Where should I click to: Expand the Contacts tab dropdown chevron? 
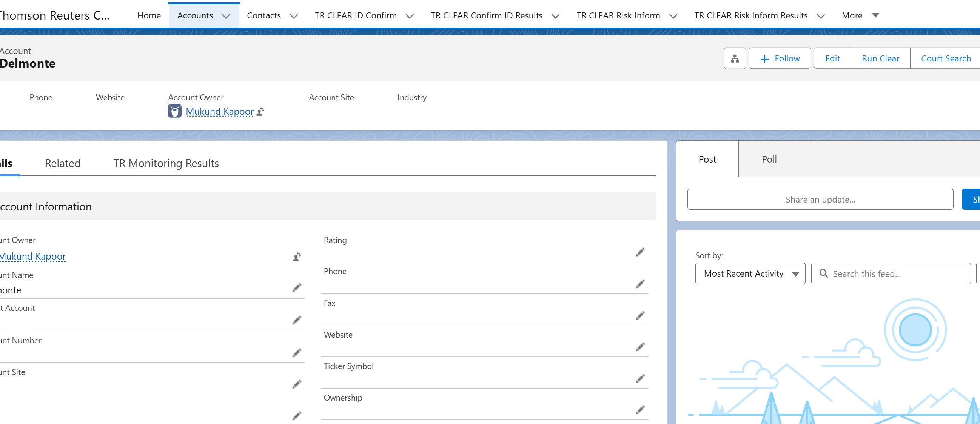[294, 16]
